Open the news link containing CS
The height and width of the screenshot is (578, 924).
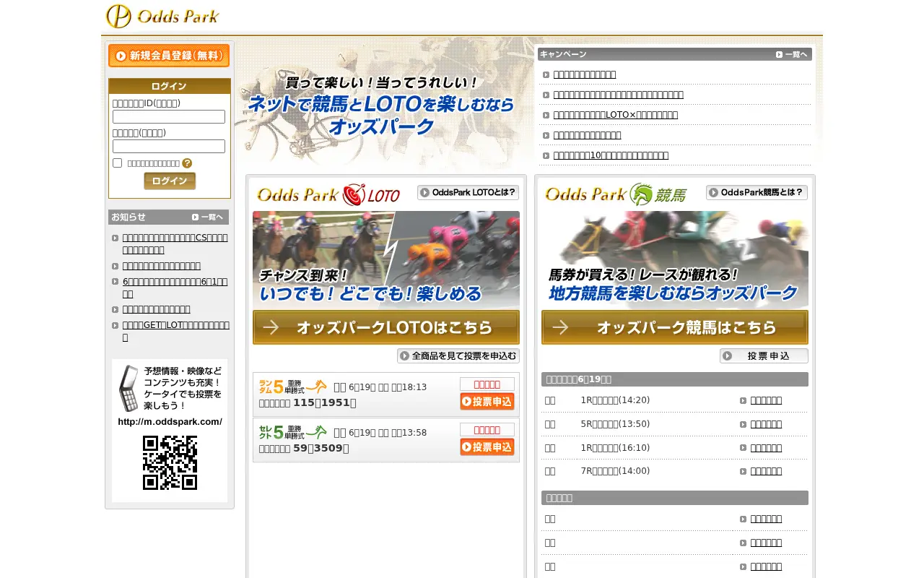coord(175,243)
